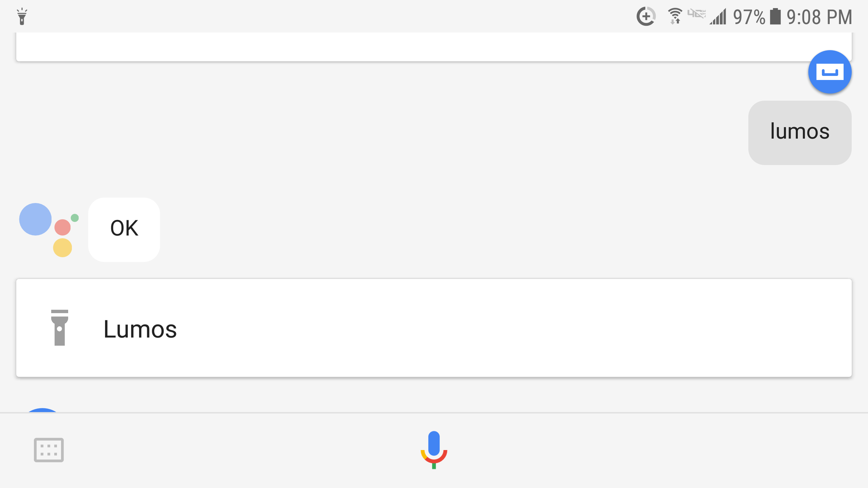Tap the blank white card at the top
868x488 pixels.
coord(434,47)
